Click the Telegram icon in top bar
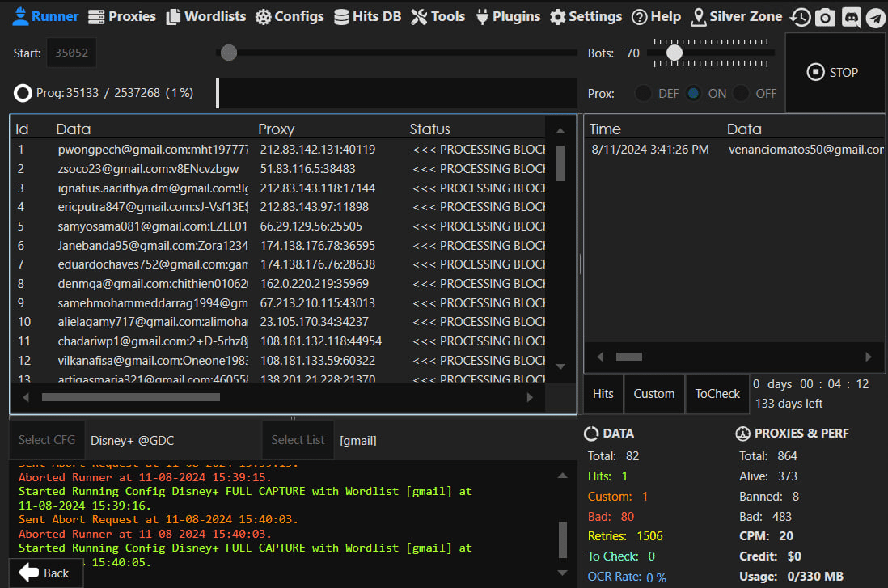888x588 pixels. click(x=875, y=18)
